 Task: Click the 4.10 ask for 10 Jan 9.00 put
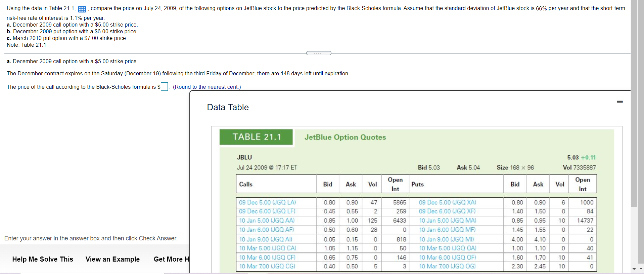coord(540,239)
